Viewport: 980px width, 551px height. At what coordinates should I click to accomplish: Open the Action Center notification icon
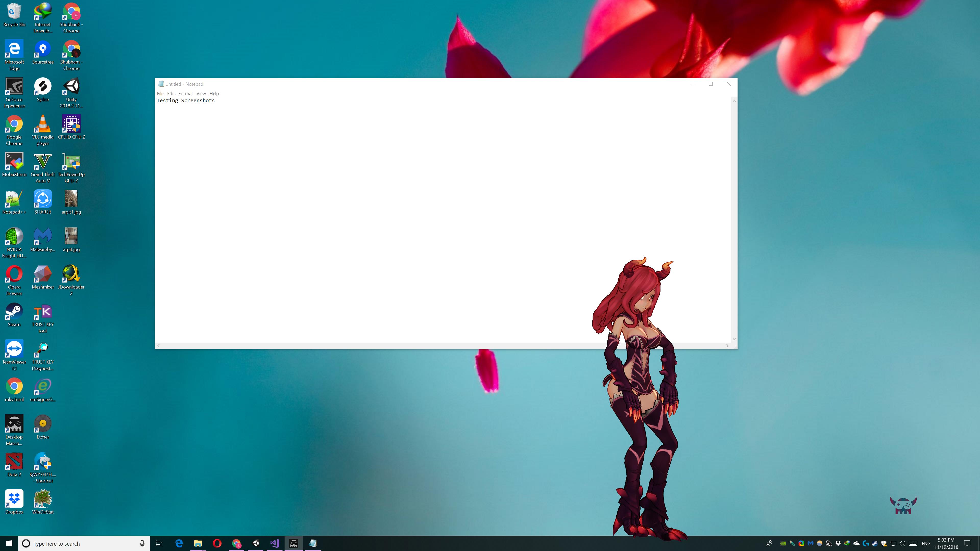967,543
